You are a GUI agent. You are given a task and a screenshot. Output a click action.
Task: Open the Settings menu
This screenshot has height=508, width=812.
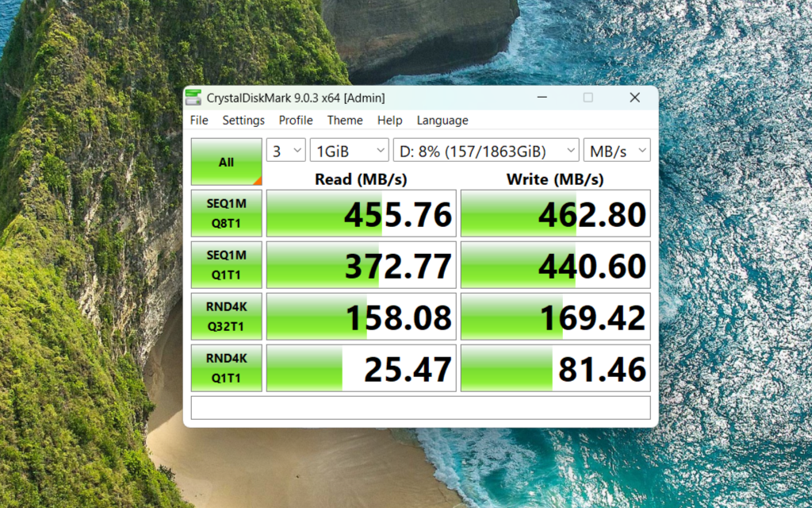[x=243, y=121]
